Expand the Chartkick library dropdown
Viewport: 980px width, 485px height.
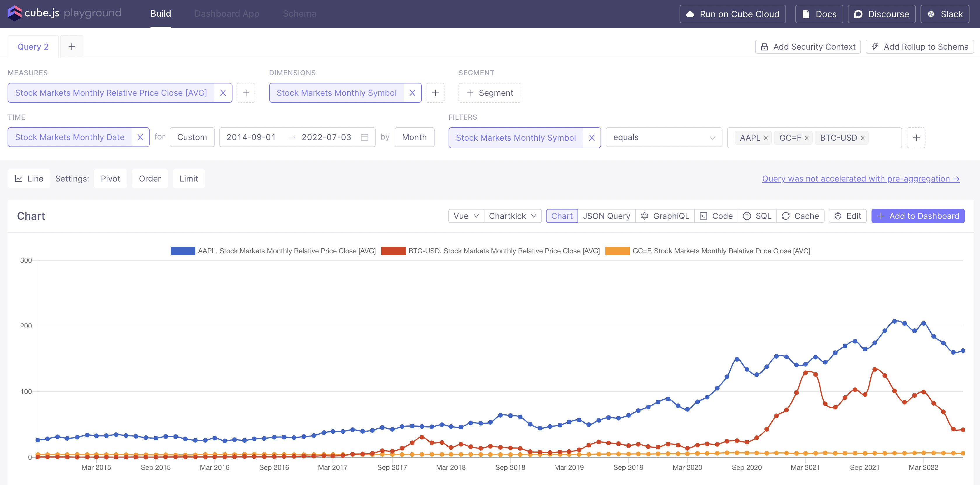point(512,216)
